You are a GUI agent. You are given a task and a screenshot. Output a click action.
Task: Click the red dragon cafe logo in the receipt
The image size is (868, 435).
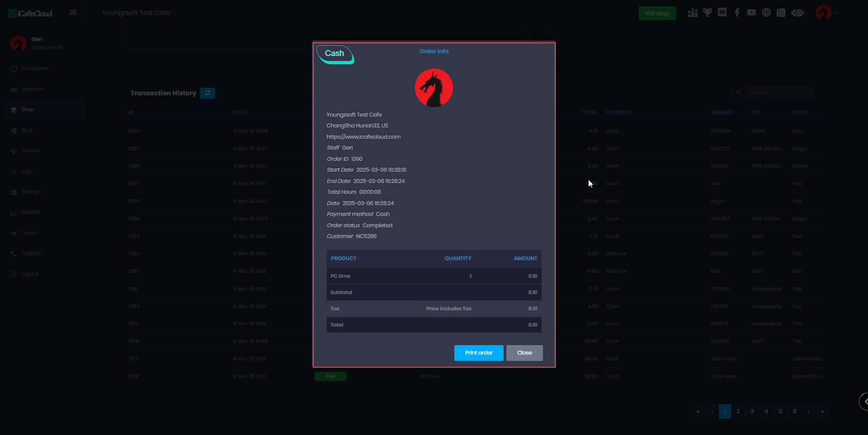coord(434,88)
